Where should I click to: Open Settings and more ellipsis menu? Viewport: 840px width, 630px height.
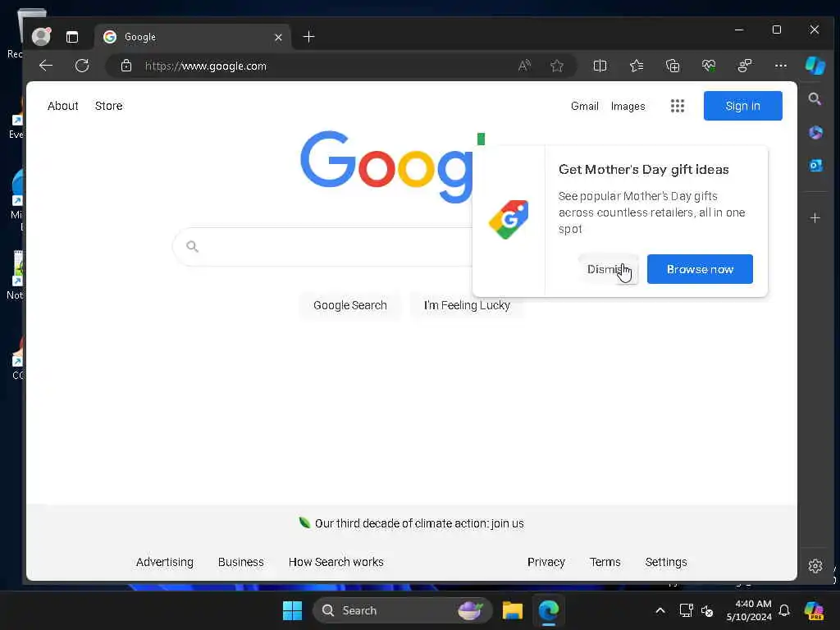coord(781,66)
